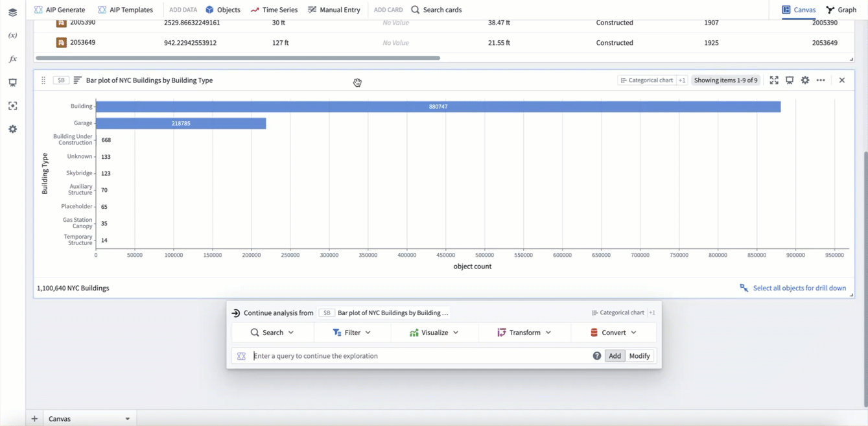Select the Add query mode
Viewport: 868px width, 426px height.
tap(615, 356)
